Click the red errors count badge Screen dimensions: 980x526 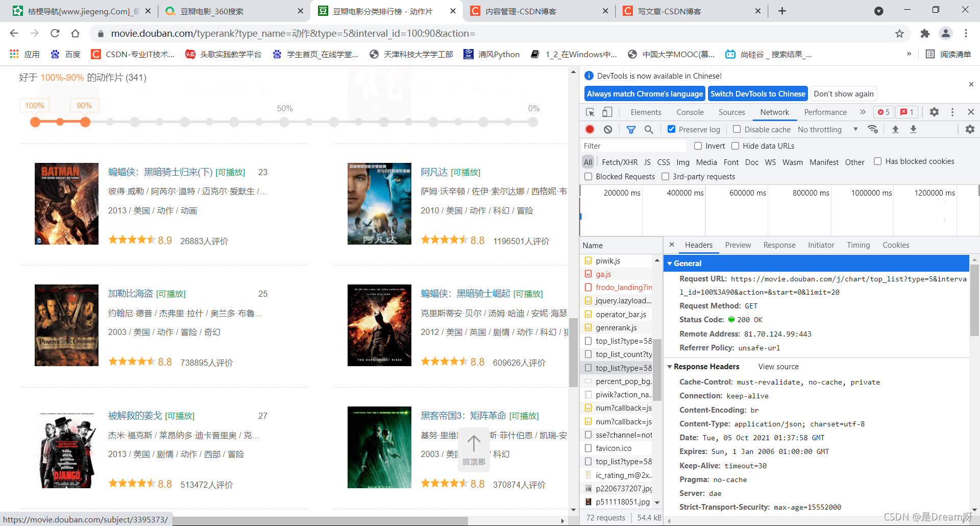884,112
